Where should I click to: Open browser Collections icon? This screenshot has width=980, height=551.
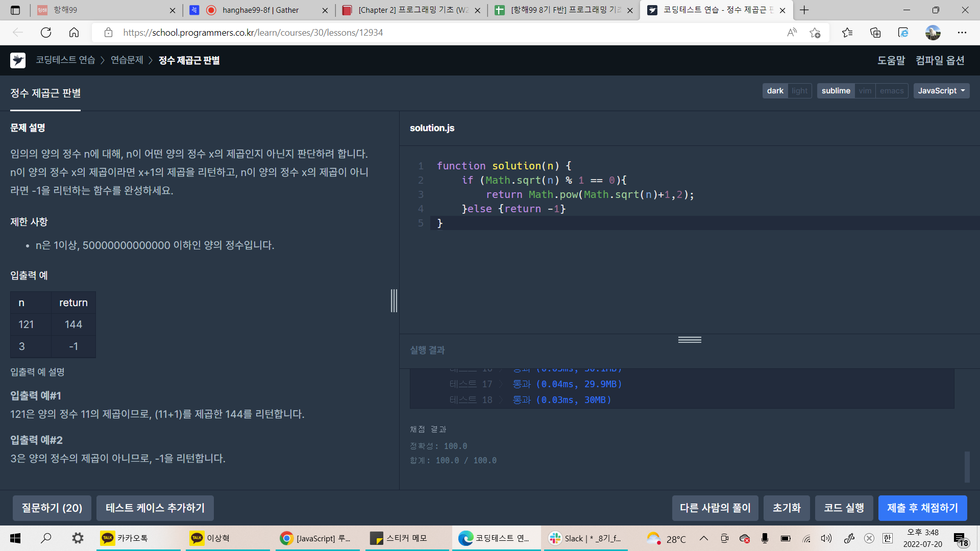[875, 33]
